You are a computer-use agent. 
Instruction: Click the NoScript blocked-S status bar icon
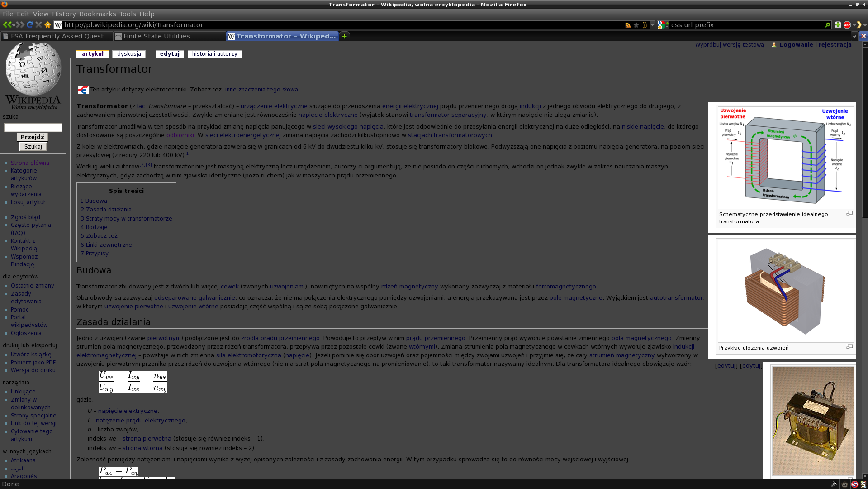click(x=854, y=484)
